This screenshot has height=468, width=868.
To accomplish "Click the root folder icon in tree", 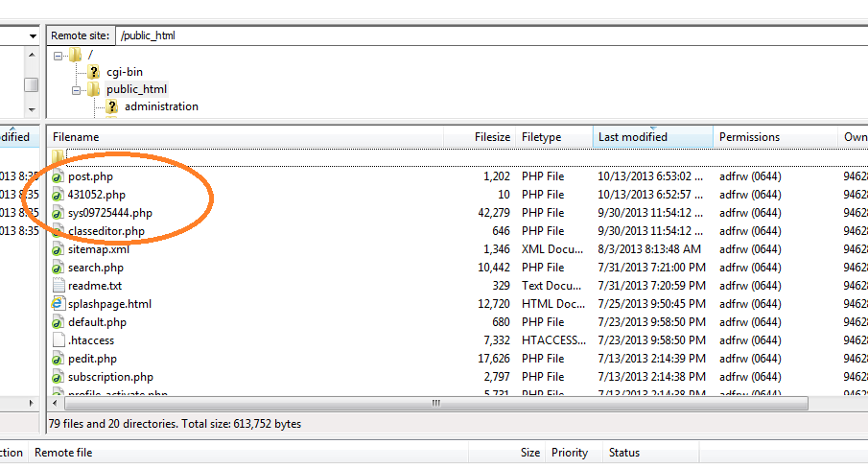I will click(x=75, y=55).
